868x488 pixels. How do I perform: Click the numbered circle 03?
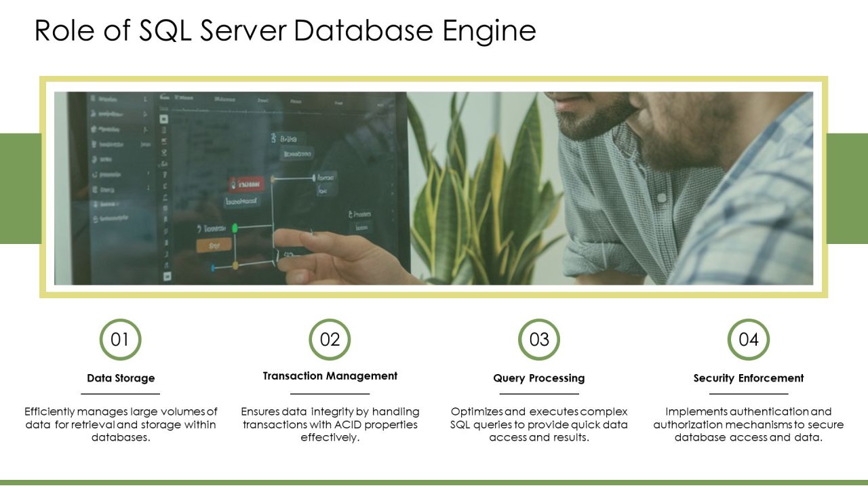(x=539, y=339)
